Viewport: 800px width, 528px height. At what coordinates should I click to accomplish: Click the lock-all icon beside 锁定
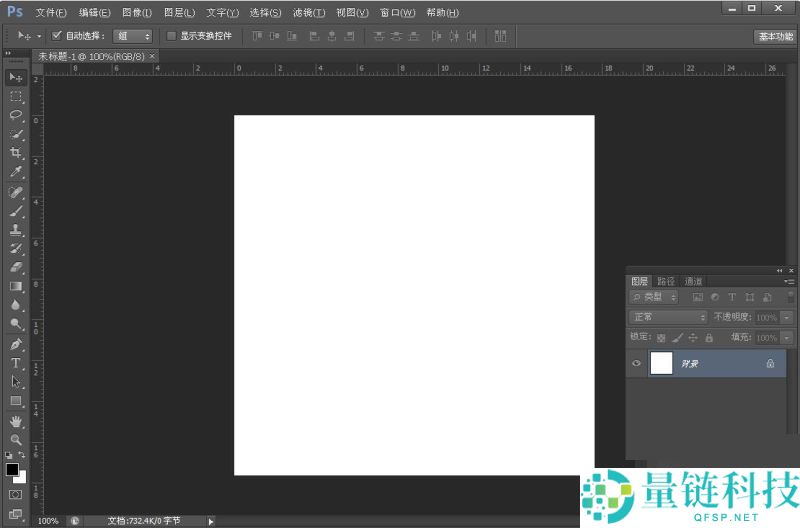(x=709, y=337)
